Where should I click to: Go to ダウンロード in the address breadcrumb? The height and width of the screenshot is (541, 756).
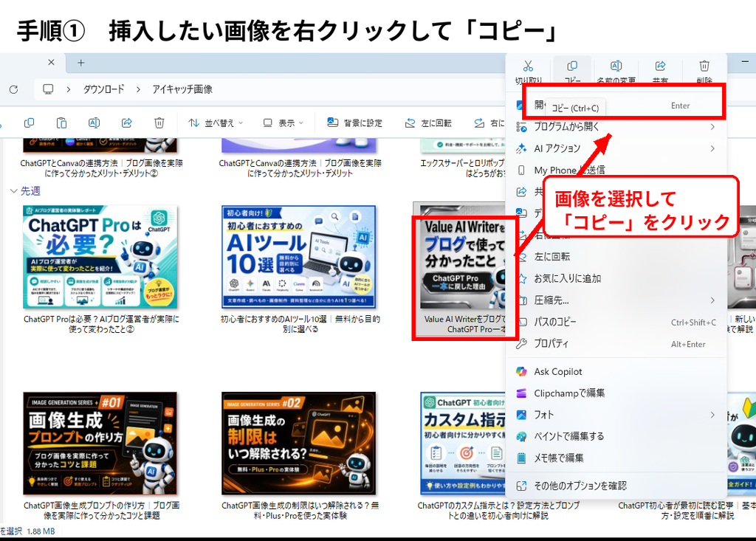pyautogui.click(x=103, y=89)
